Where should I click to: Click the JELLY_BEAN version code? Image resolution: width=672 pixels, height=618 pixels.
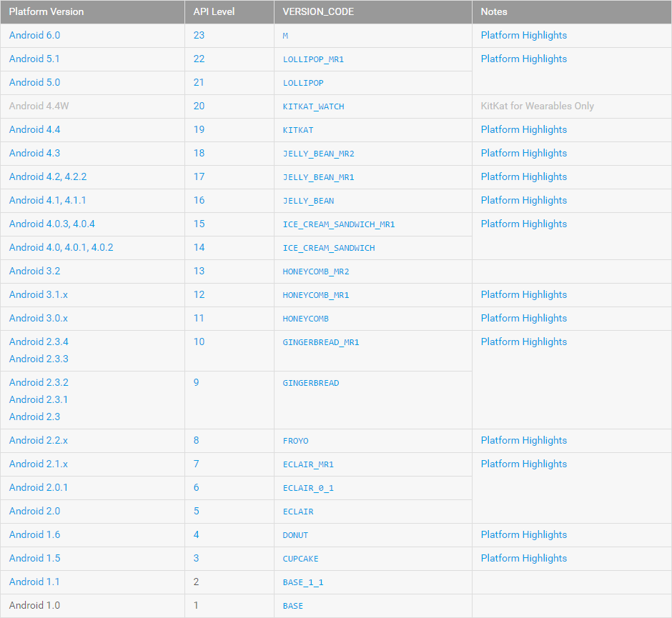[308, 201]
